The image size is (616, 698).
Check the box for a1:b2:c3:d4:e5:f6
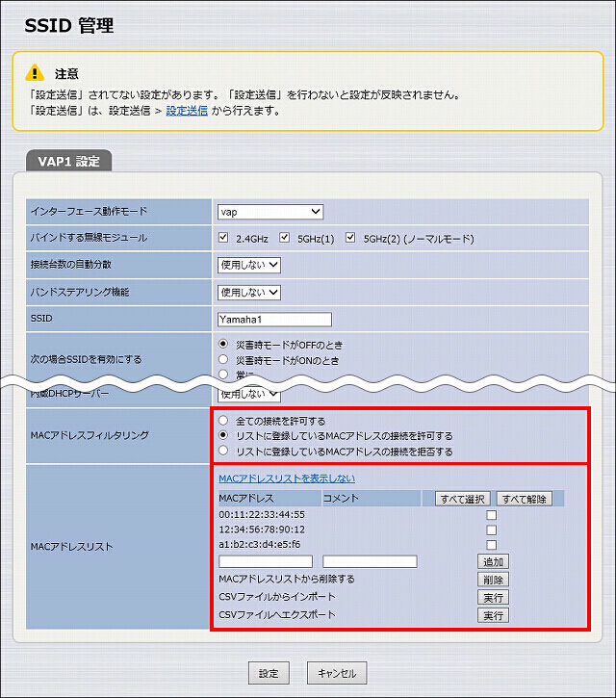tap(492, 545)
